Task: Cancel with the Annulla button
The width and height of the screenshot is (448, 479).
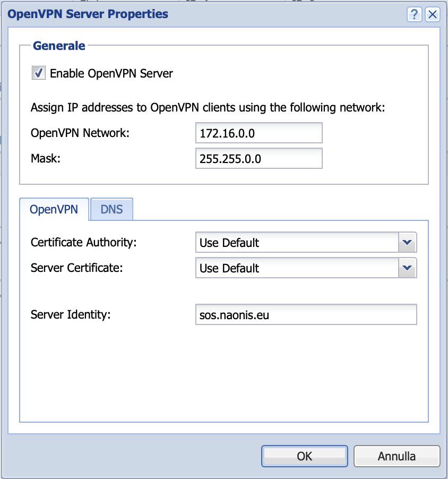Action: click(x=397, y=456)
